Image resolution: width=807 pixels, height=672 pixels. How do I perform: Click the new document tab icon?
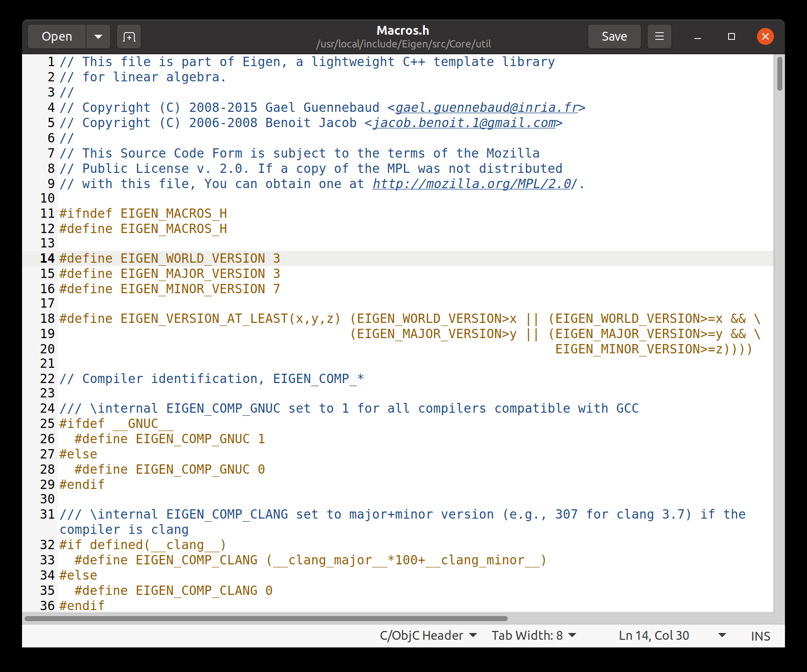129,37
